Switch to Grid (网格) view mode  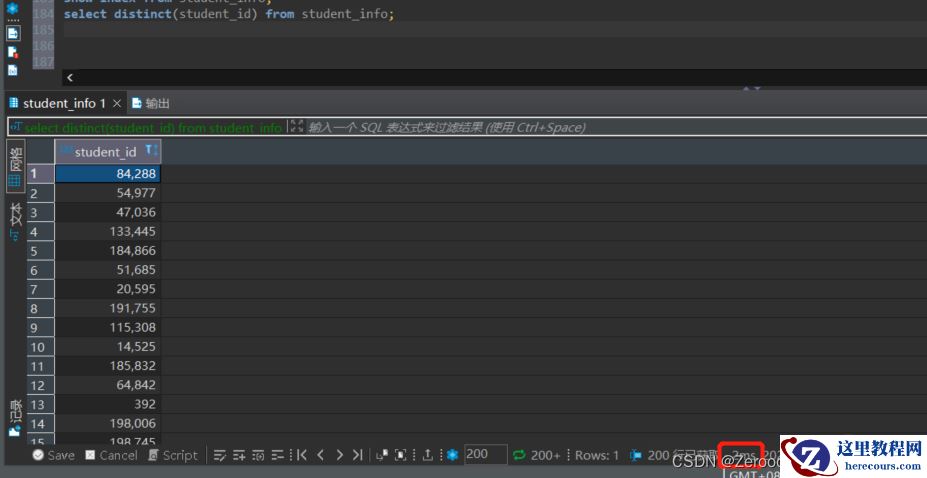click(15, 165)
